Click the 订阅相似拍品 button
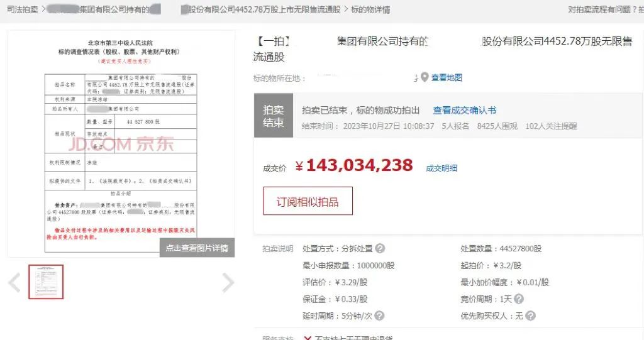 pos(308,202)
